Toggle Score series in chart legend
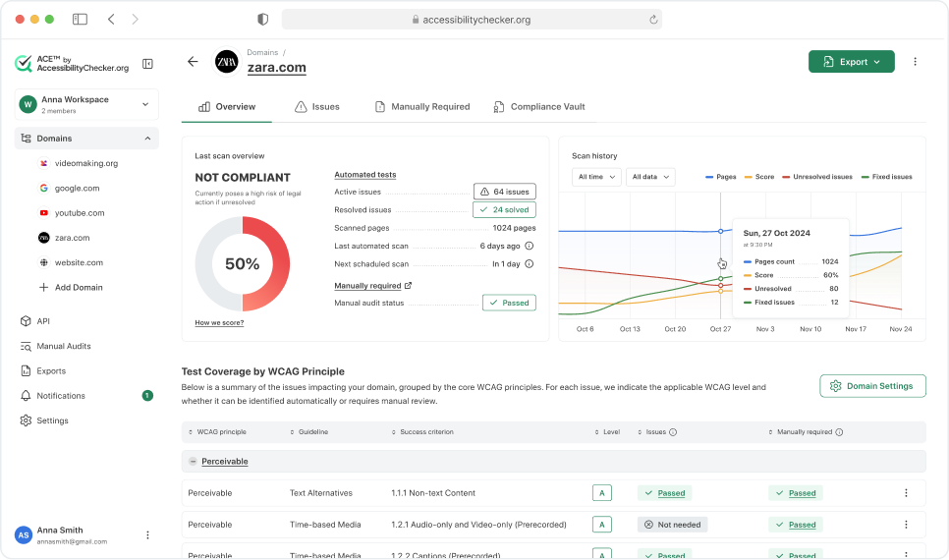 (x=759, y=177)
